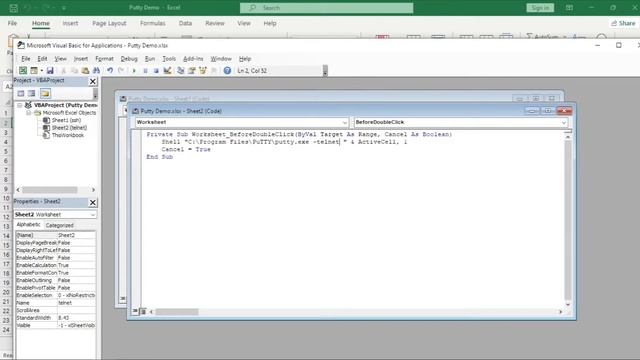Open Find with binoculars icon
The image size is (640, 360).
(96, 71)
